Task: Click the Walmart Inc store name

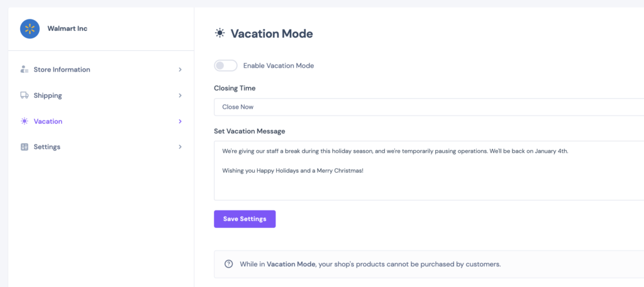Action: pyautogui.click(x=67, y=29)
